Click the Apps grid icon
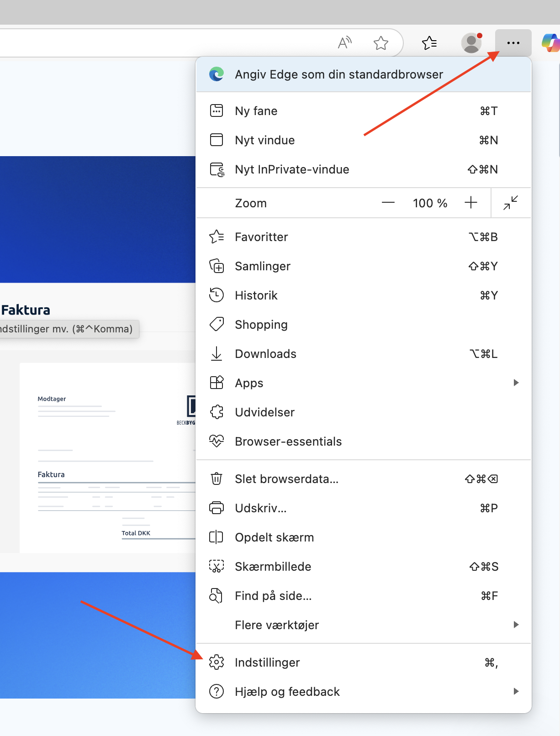The width and height of the screenshot is (560, 736). coord(217,383)
